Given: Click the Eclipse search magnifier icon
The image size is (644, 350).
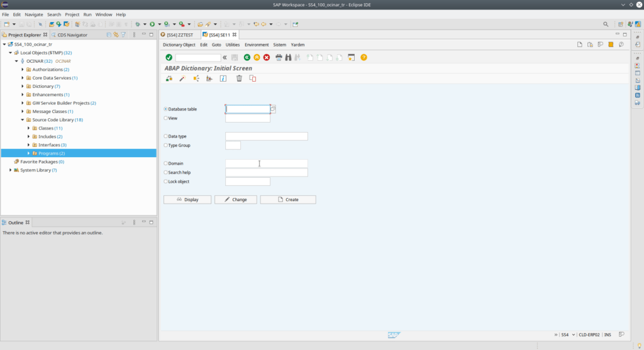Looking at the screenshot, I should point(606,25).
